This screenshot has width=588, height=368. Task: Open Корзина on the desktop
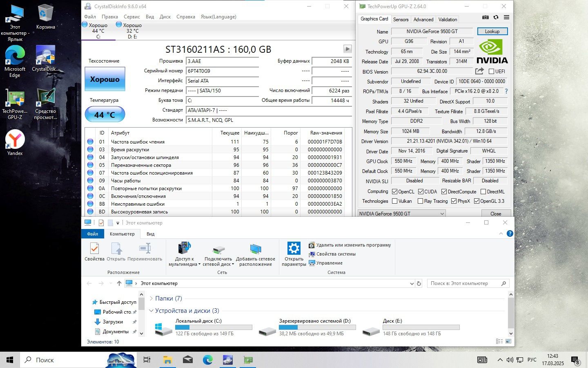pyautogui.click(x=45, y=17)
